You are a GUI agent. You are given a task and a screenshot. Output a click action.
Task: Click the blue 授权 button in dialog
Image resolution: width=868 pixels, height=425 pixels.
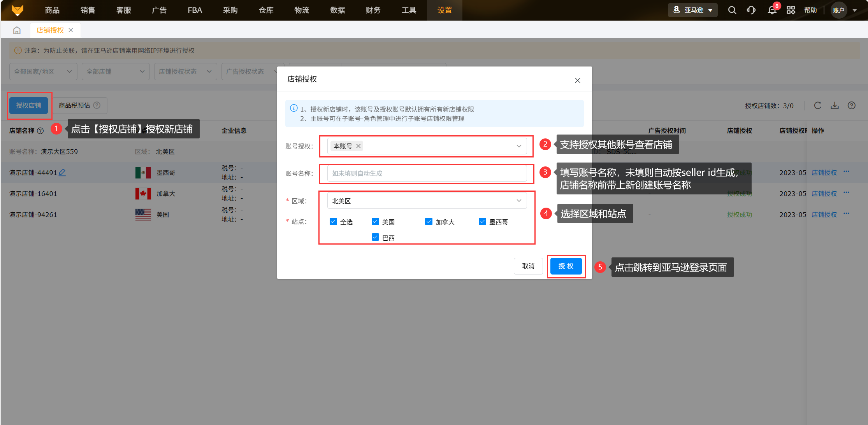coord(566,266)
